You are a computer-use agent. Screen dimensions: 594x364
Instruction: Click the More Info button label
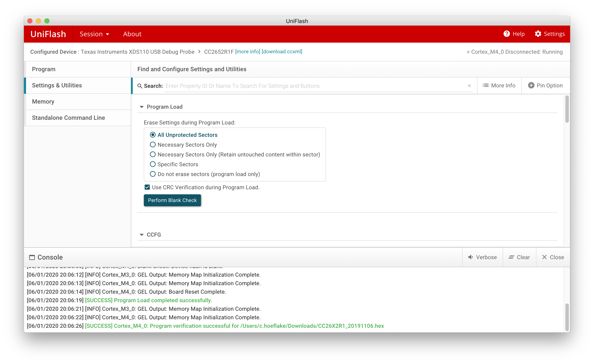503,85
